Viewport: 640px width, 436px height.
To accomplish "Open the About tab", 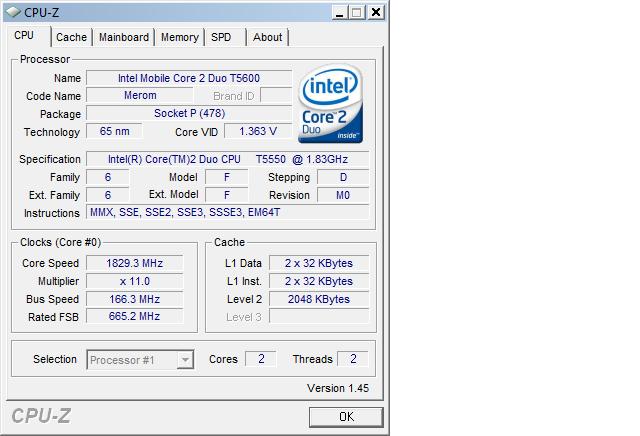I will (x=267, y=37).
